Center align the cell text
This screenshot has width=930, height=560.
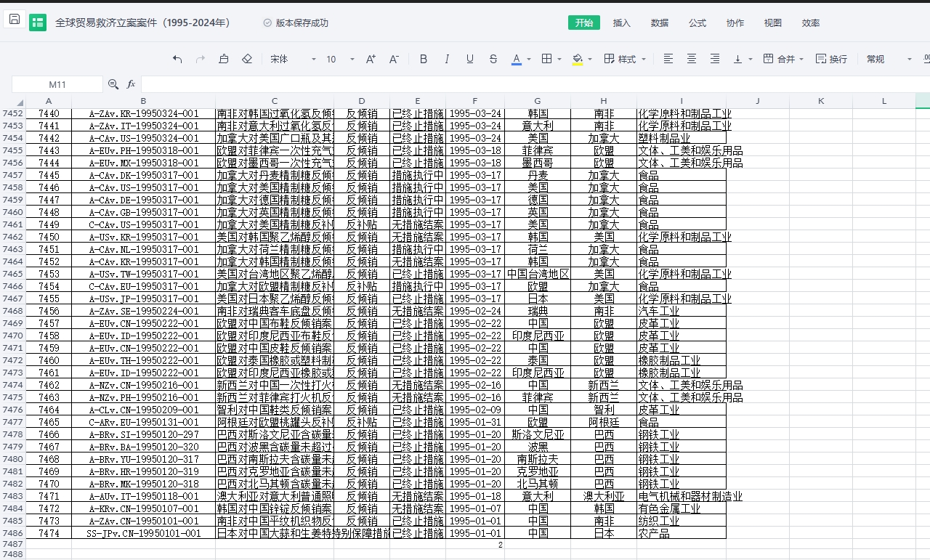click(692, 59)
